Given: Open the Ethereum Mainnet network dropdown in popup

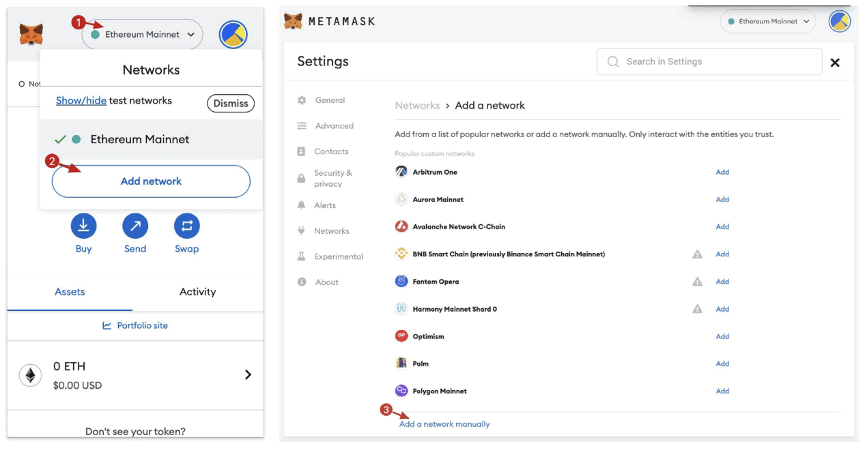Looking at the screenshot, I should (142, 34).
